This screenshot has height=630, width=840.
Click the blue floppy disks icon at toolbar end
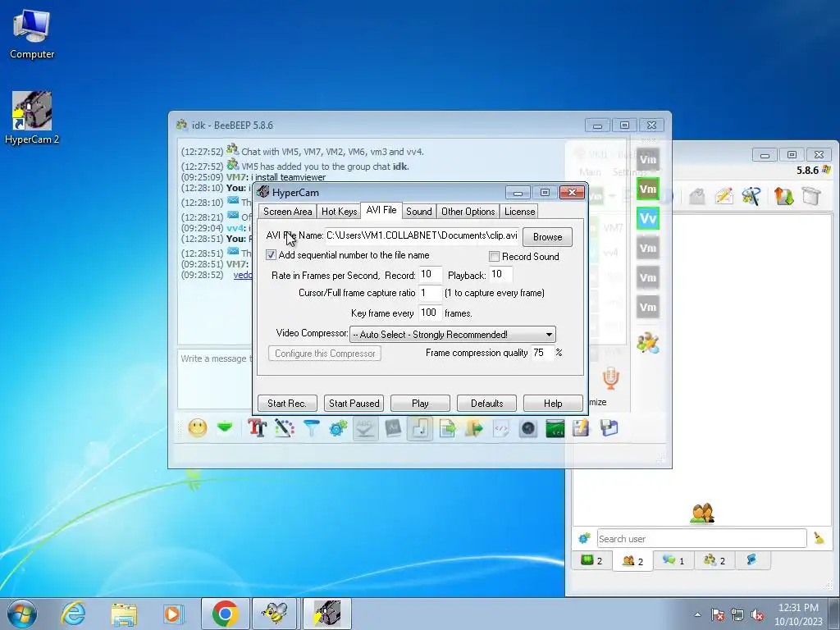click(x=609, y=428)
